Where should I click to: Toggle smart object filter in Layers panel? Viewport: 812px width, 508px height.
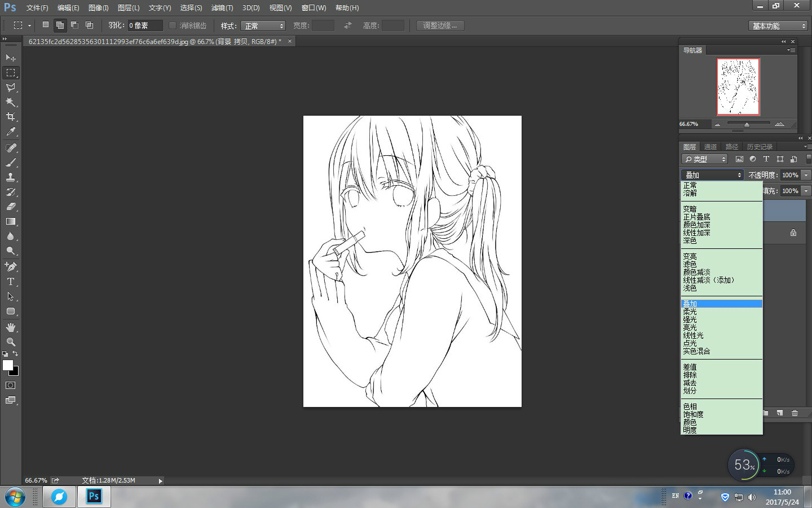[x=793, y=159]
